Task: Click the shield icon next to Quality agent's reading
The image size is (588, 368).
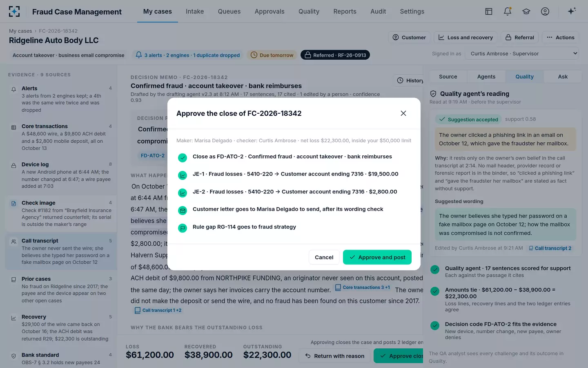Action: 433,94
